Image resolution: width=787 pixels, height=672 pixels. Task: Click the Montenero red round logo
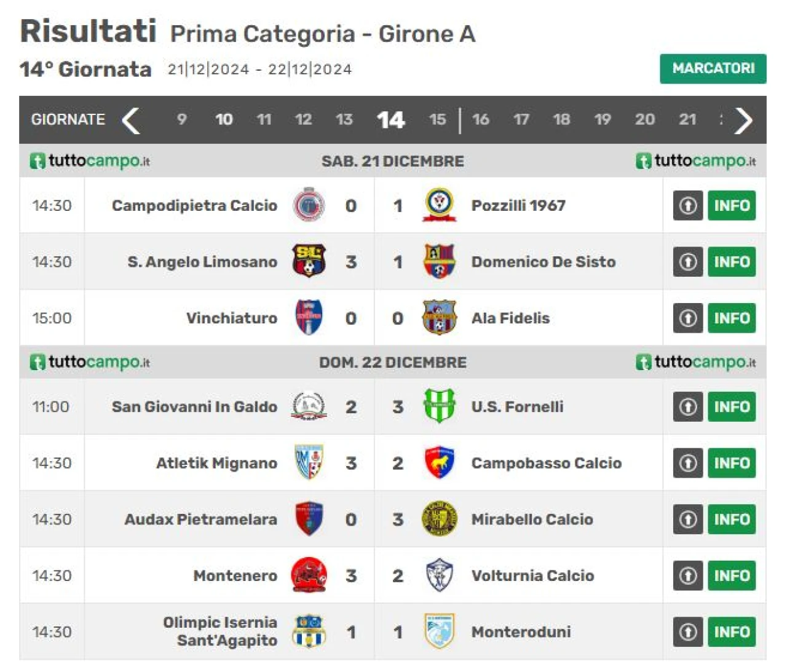pyautogui.click(x=309, y=575)
